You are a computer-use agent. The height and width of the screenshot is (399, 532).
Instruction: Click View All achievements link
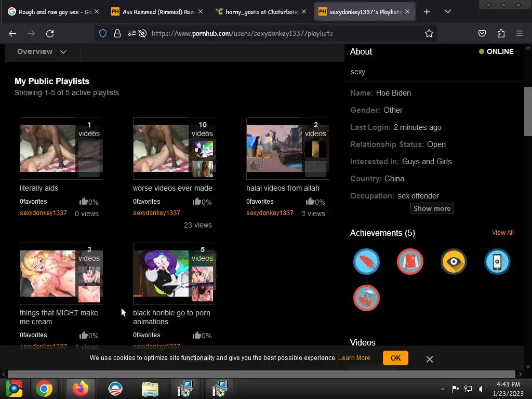coord(502,233)
